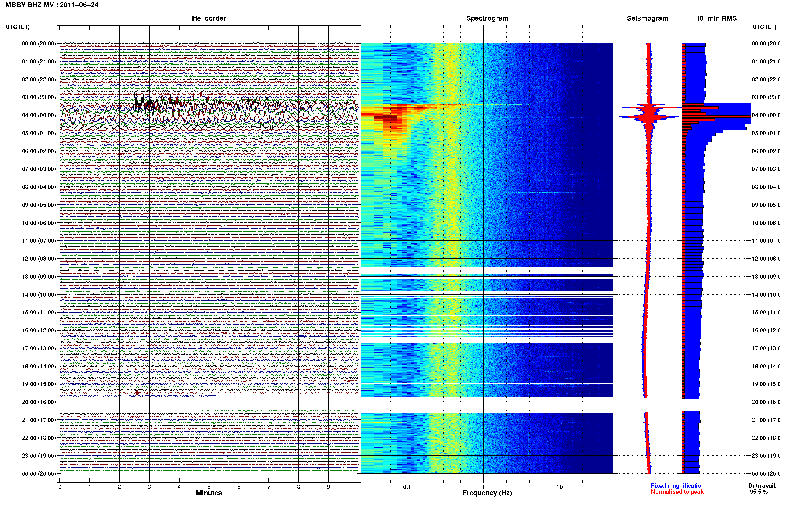Click the '12:00 (08:00)' left axis label
Screen dimensions: 812x508
point(39,258)
